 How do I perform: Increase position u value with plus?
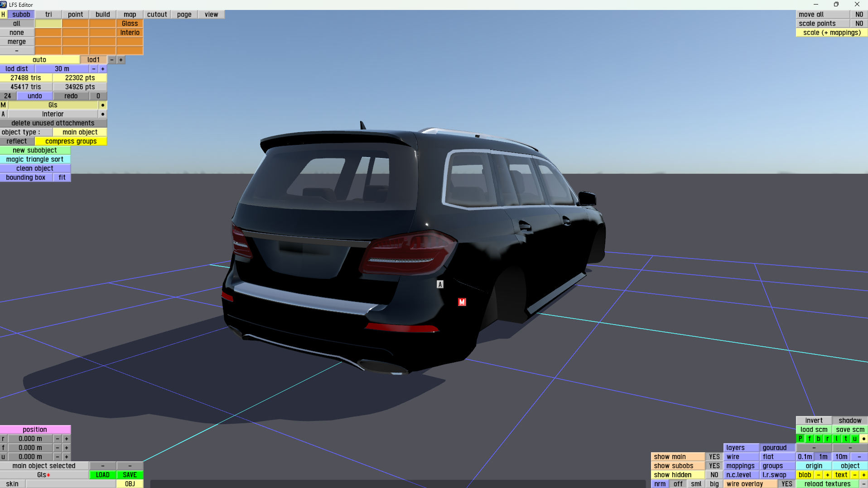pos(67,457)
